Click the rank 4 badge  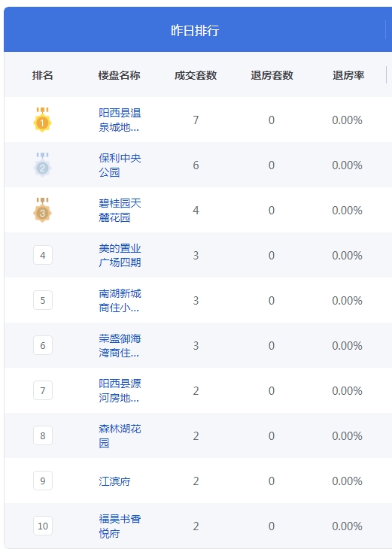point(43,255)
